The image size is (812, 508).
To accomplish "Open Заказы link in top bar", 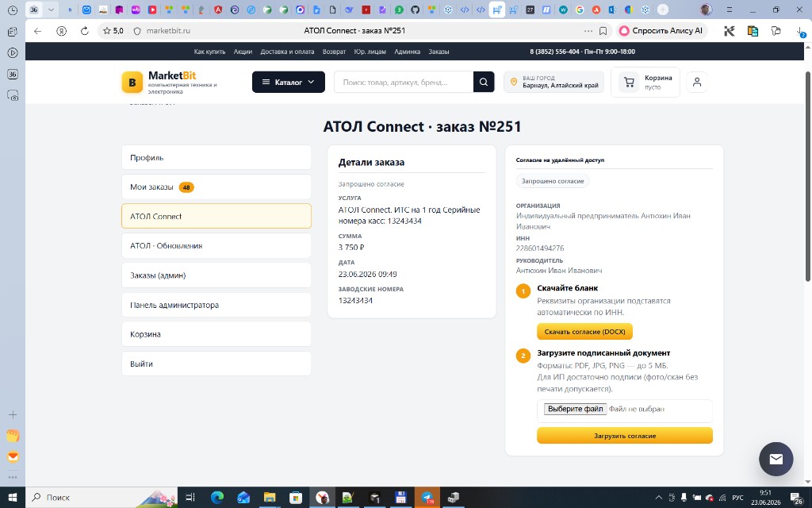I will point(439,52).
